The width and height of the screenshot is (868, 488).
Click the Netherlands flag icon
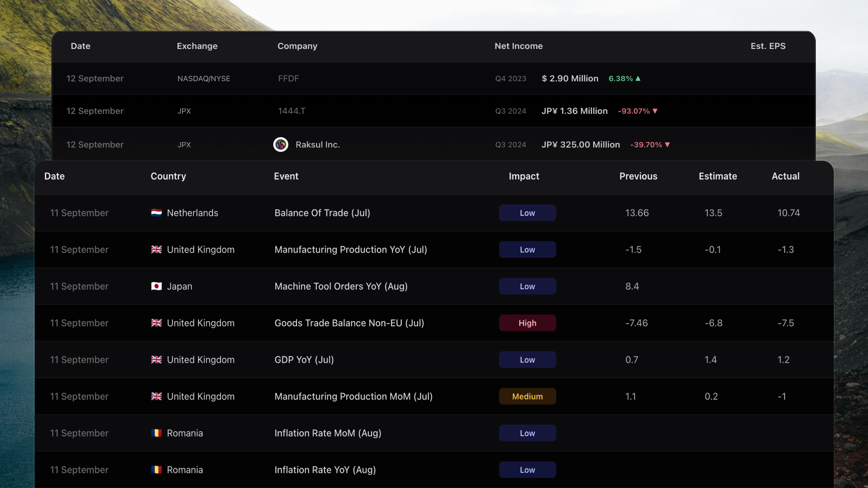click(x=156, y=213)
